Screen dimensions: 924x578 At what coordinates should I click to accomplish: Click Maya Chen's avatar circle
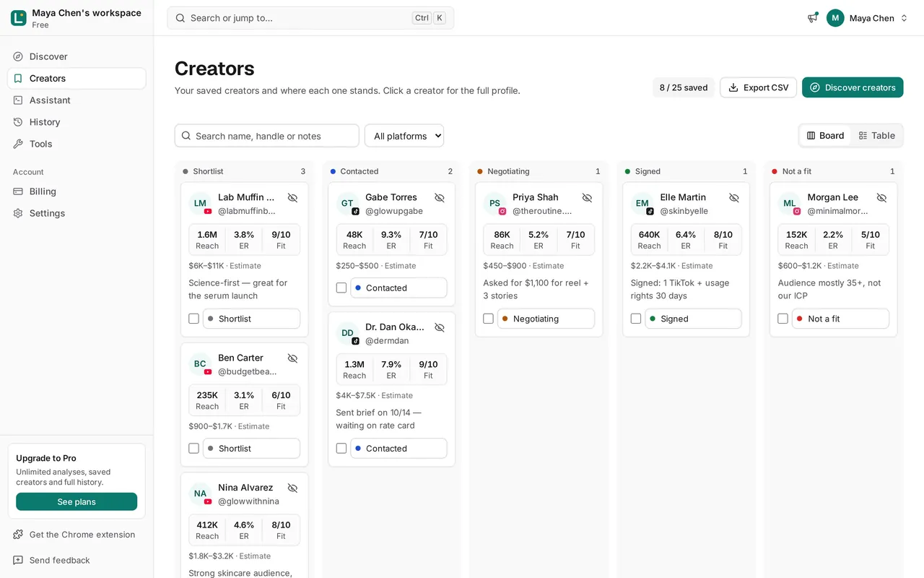pyautogui.click(x=835, y=18)
